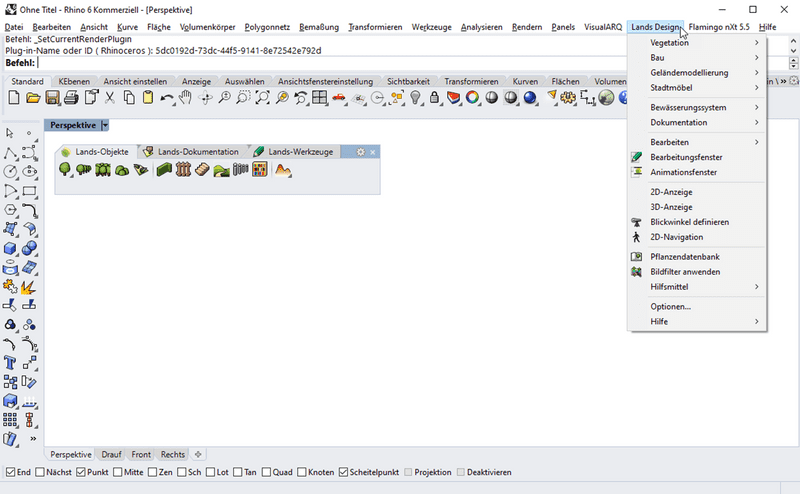Click the blue render sphere icon
The image size is (800, 494).
click(530, 97)
